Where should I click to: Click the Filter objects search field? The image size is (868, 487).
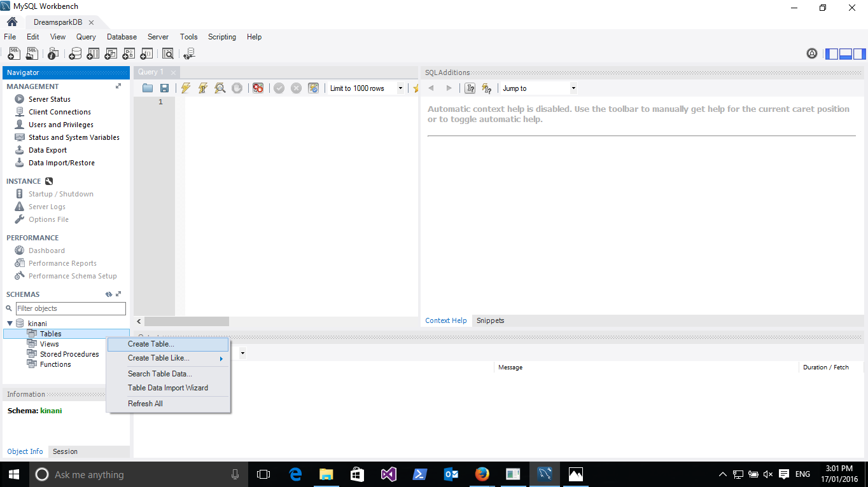(71, 308)
